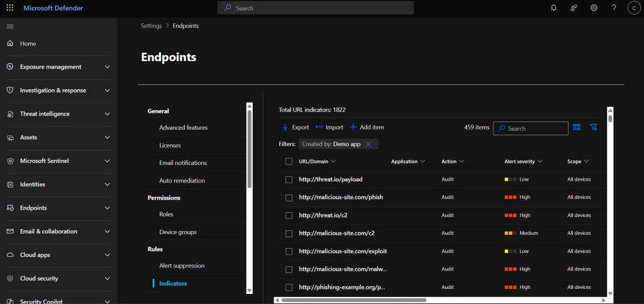Open the user account avatar
644x304 pixels.
(x=634, y=8)
